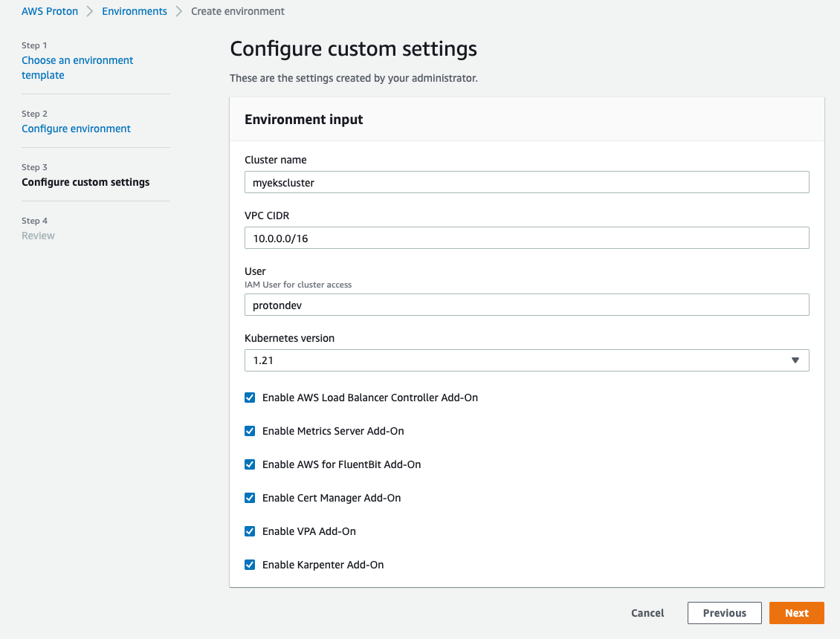840x639 pixels.
Task: Click the Kubernetes version dropdown arrow
Action: [795, 360]
